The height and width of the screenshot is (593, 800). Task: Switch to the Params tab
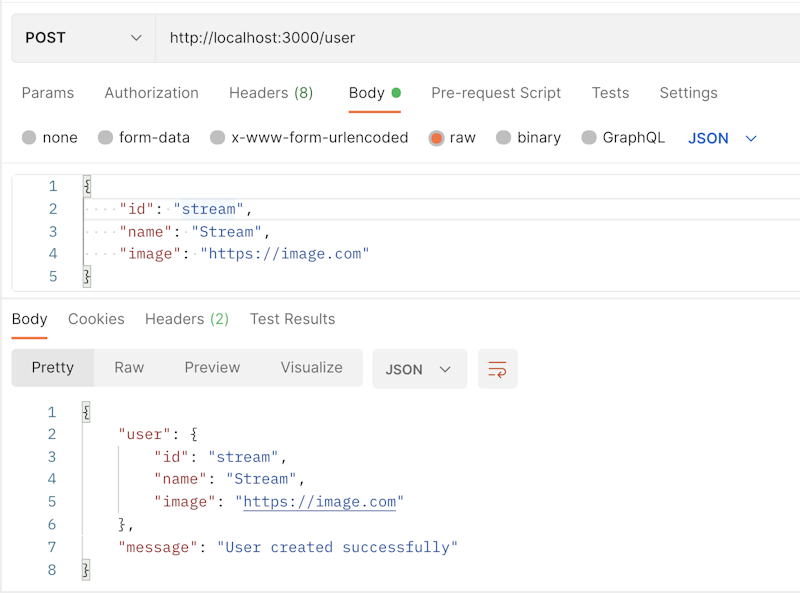pyautogui.click(x=48, y=93)
